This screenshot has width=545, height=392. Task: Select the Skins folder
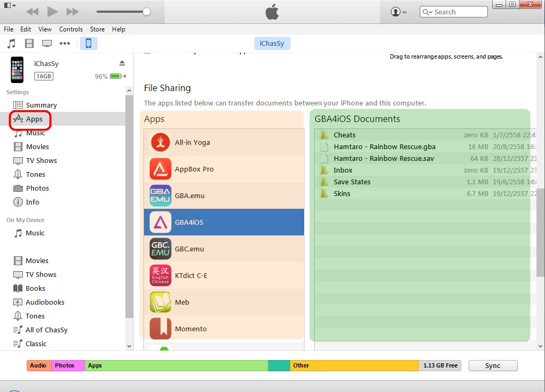426,194
